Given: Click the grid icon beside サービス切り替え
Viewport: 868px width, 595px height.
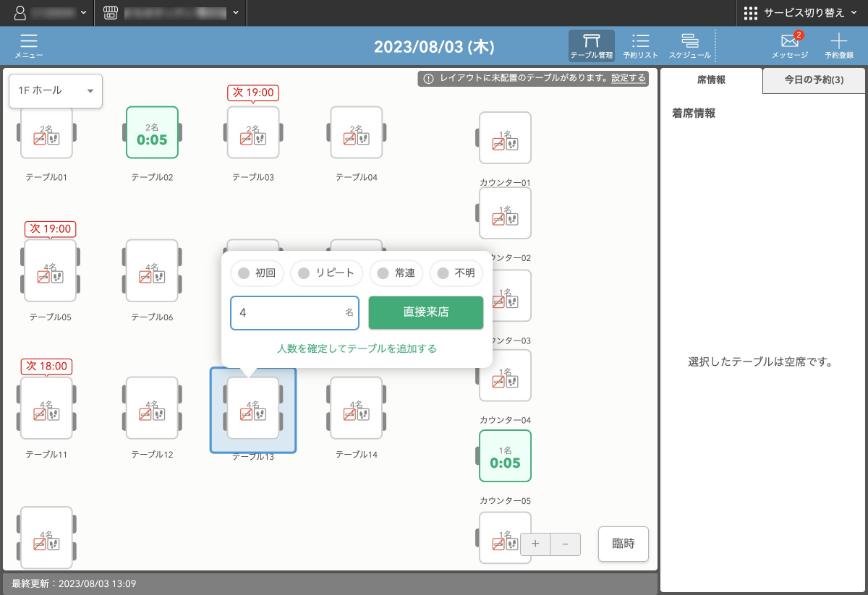Looking at the screenshot, I should [x=751, y=13].
